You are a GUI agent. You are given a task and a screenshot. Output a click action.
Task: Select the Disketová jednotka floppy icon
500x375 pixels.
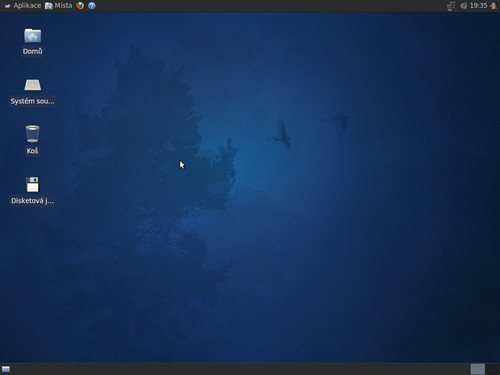(x=32, y=184)
